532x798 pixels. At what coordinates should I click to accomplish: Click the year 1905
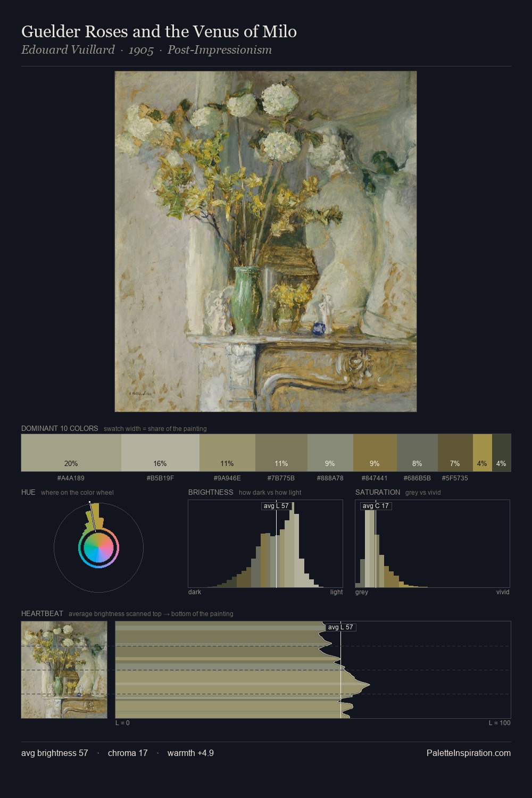point(141,50)
